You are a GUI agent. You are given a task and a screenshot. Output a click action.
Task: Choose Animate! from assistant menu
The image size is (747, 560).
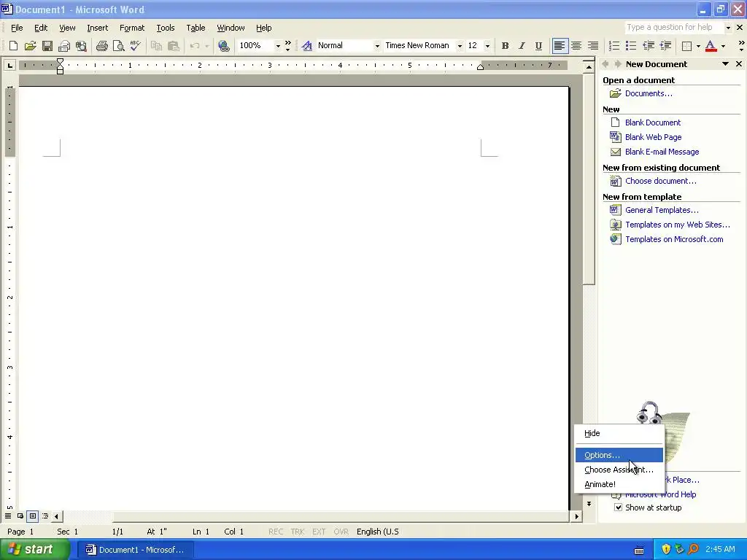619,484
